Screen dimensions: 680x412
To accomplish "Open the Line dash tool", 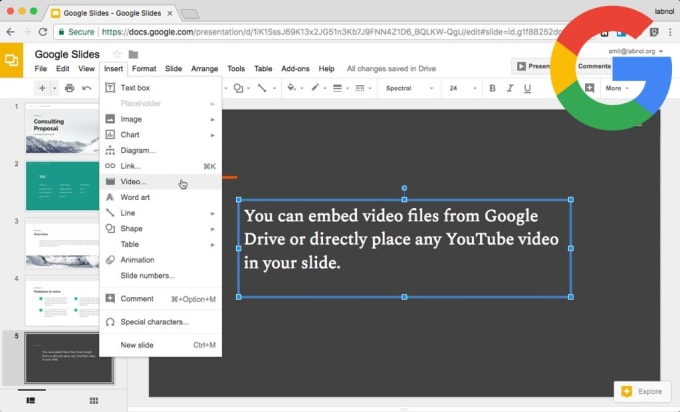I will (x=360, y=88).
